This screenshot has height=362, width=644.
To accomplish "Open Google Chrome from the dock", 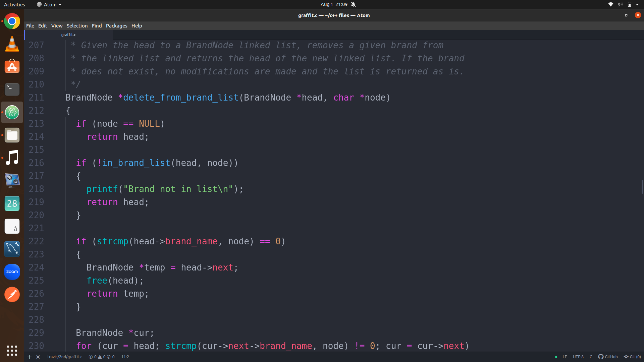I will tap(12, 21).
